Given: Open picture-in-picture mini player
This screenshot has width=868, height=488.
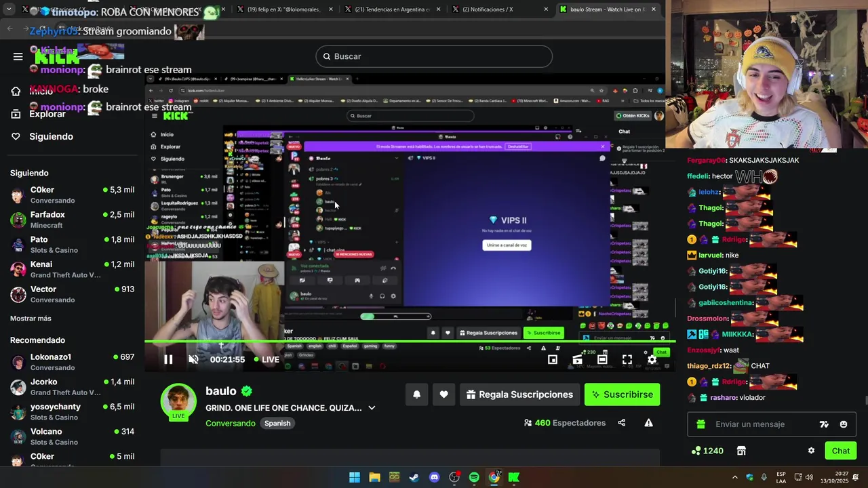Looking at the screenshot, I should (x=553, y=359).
